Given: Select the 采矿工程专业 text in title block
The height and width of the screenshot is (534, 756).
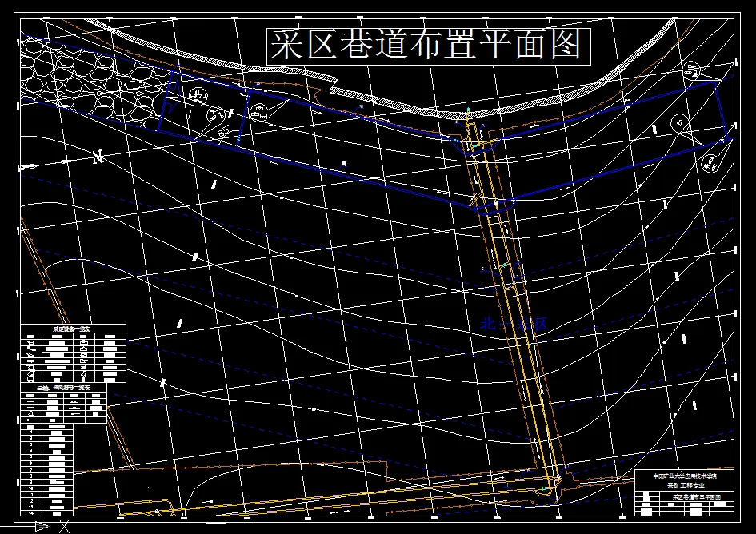Looking at the screenshot, I should tap(685, 485).
